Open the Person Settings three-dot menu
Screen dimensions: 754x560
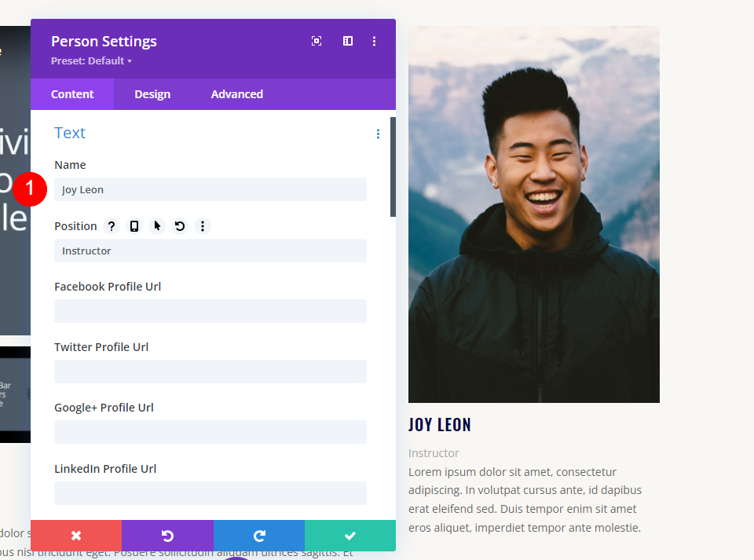(x=374, y=42)
